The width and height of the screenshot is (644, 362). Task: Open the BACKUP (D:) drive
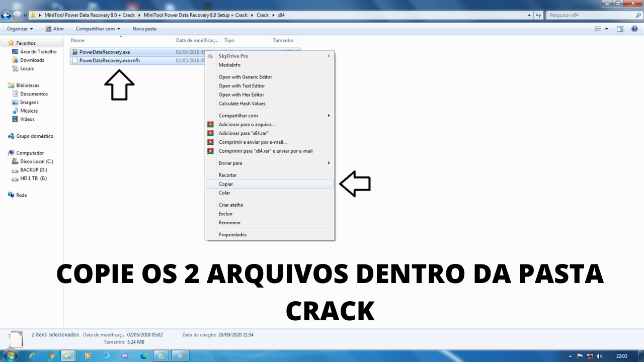34,170
